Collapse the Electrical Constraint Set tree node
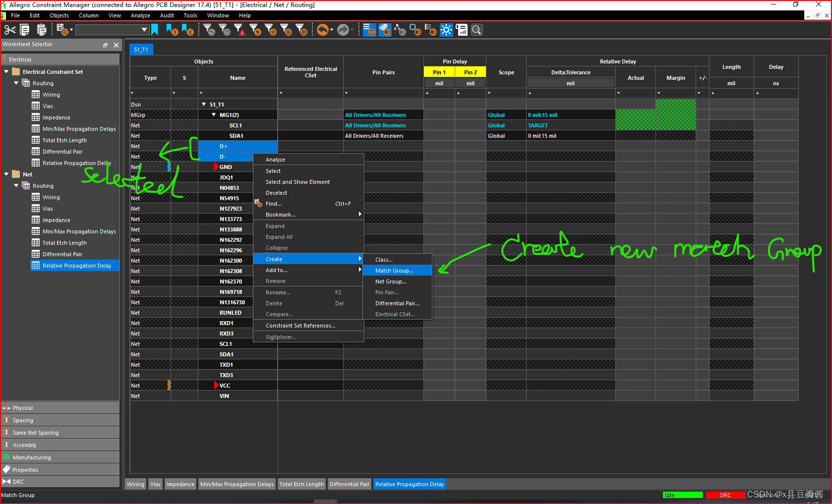The height and width of the screenshot is (504, 832). 6,72
